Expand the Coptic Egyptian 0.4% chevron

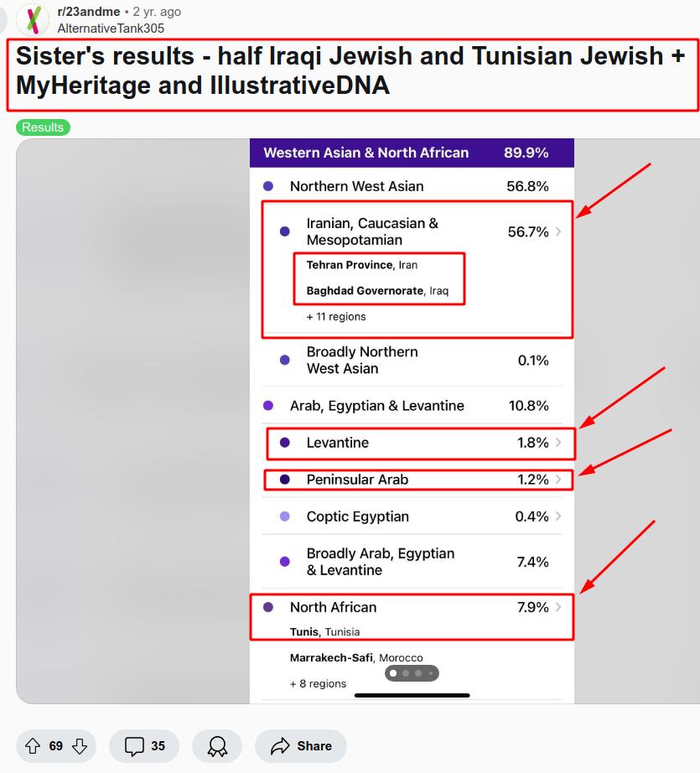(x=558, y=516)
